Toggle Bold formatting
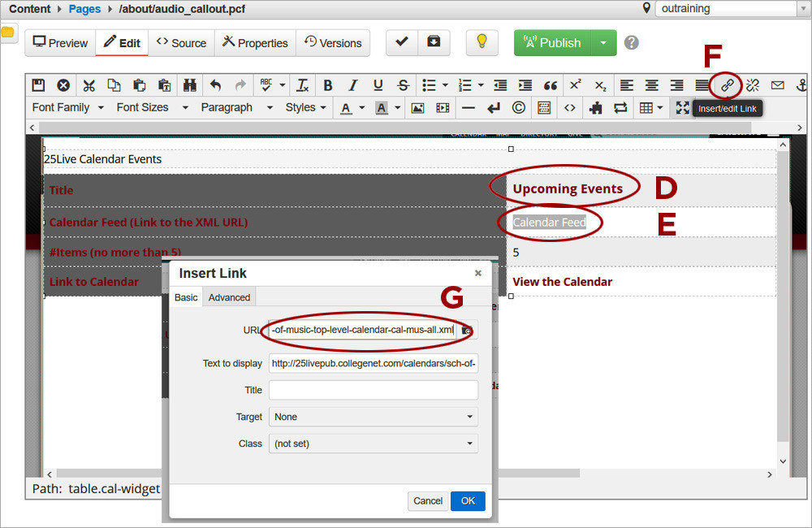Screen dimensions: 812x528 pyautogui.click(x=327, y=85)
